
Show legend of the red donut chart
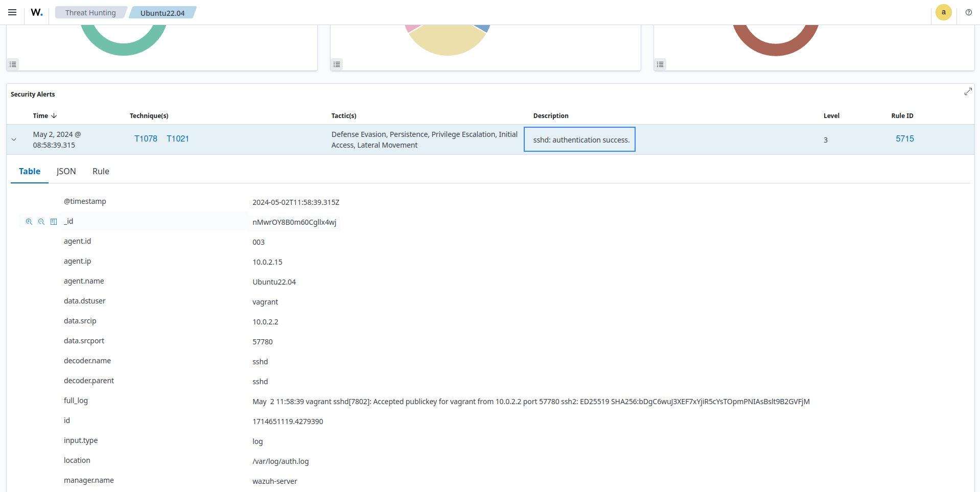click(x=660, y=64)
